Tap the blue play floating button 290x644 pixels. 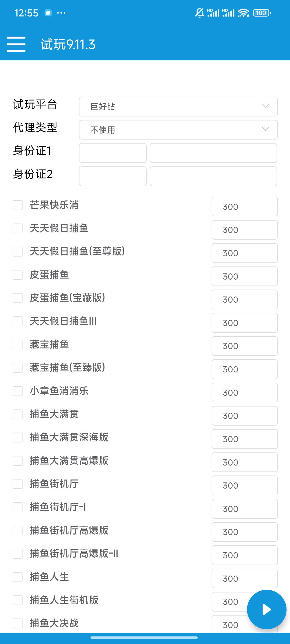266,609
